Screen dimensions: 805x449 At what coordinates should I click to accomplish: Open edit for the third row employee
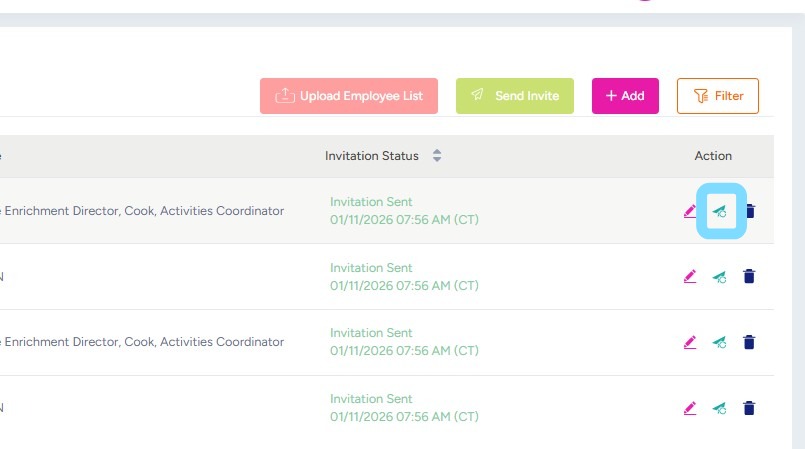[x=689, y=342]
